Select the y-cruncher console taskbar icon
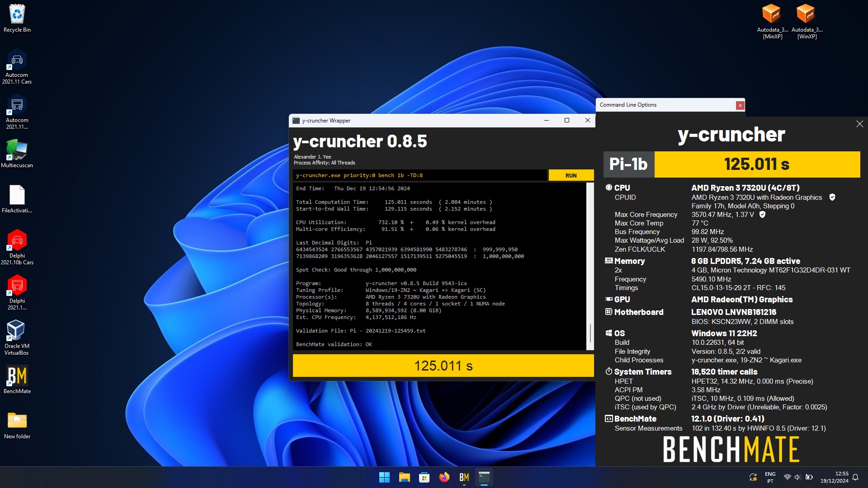Image resolution: width=868 pixels, height=488 pixels. pyautogui.click(x=484, y=477)
